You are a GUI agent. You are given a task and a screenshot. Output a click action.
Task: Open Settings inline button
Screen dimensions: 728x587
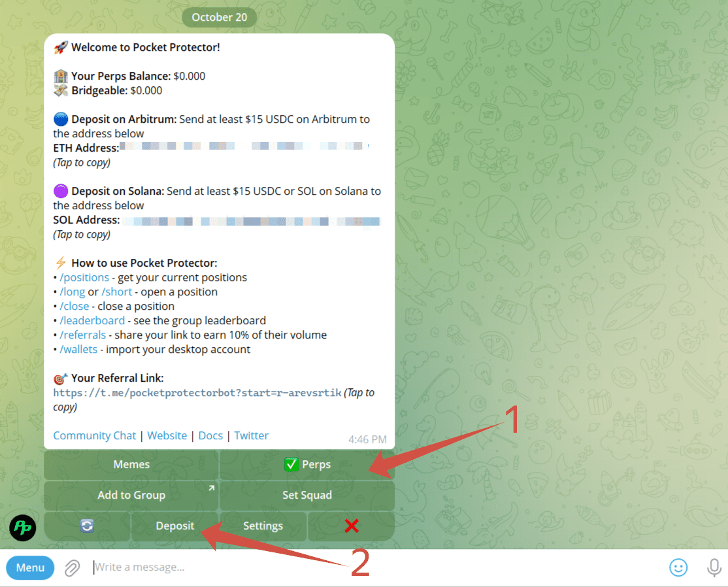(x=263, y=526)
